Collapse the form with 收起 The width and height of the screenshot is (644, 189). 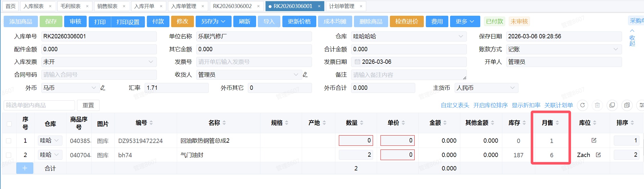tap(632, 38)
